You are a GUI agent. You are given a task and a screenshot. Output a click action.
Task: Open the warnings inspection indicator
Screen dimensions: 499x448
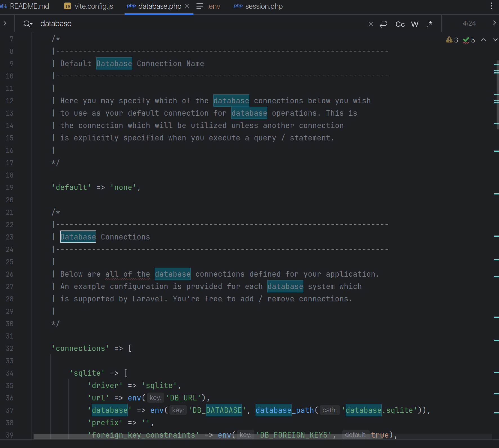point(452,40)
